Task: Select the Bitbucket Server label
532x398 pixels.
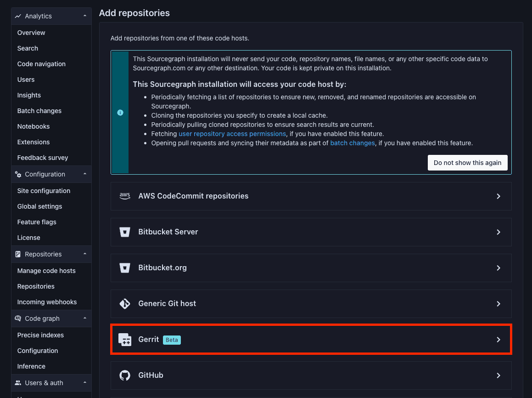Action: [x=168, y=232]
